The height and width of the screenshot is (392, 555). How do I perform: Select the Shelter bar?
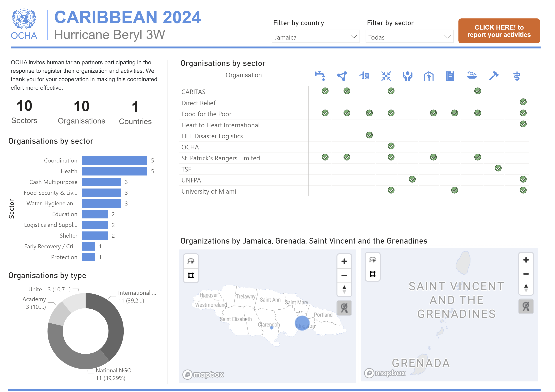[95, 236]
